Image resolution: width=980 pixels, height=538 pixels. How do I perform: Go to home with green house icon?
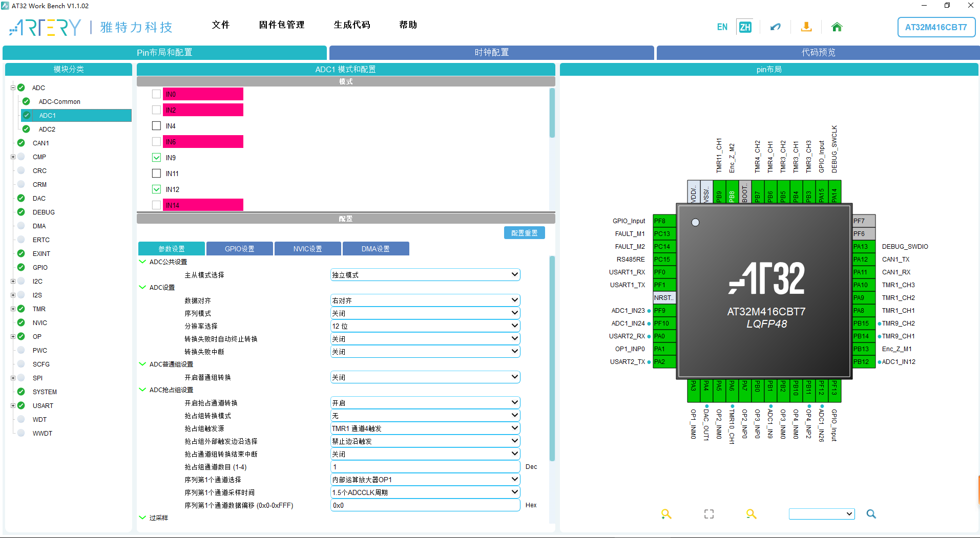837,27
